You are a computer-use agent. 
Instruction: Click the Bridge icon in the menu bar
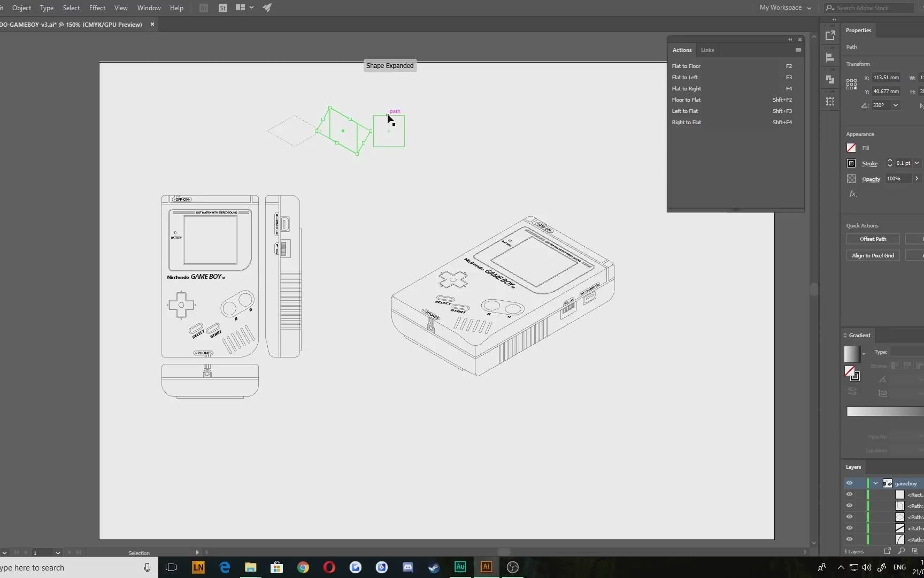(203, 8)
